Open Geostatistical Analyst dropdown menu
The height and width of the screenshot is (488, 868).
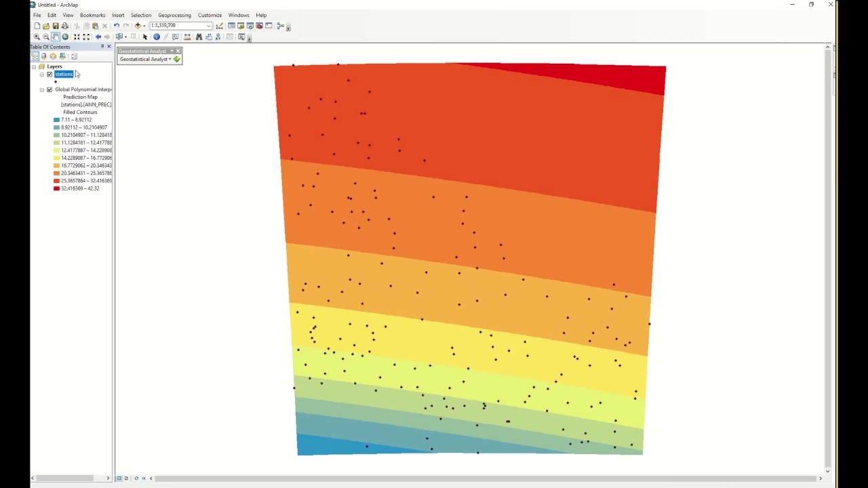tap(145, 59)
